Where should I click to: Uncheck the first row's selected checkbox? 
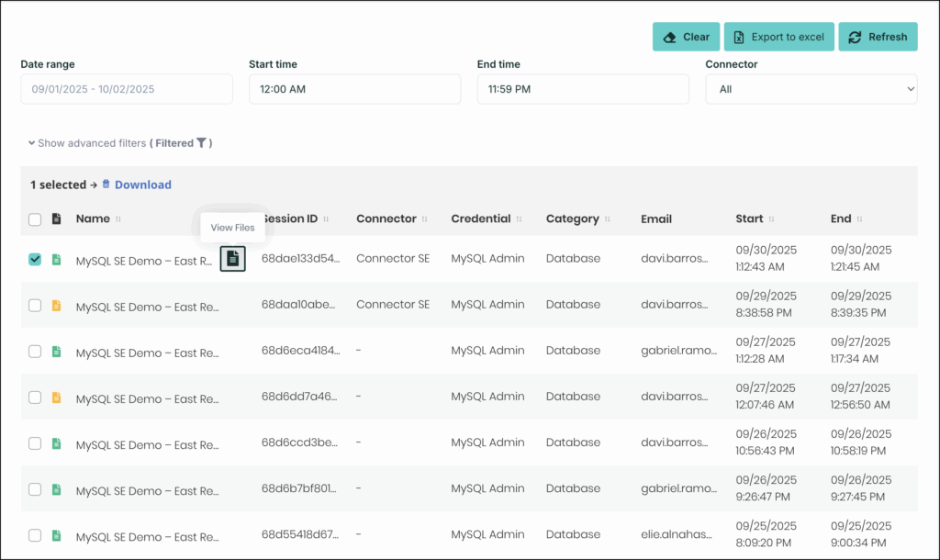pos(35,260)
